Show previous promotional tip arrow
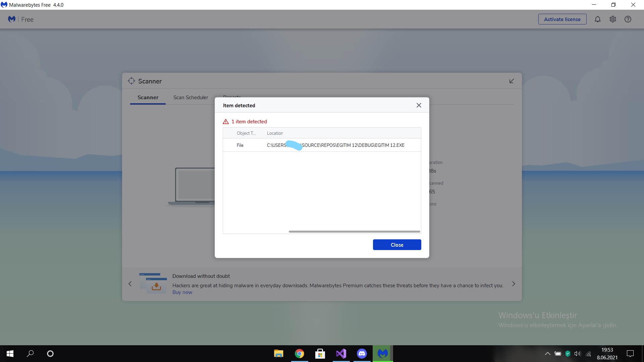644x362 pixels. coord(130,284)
